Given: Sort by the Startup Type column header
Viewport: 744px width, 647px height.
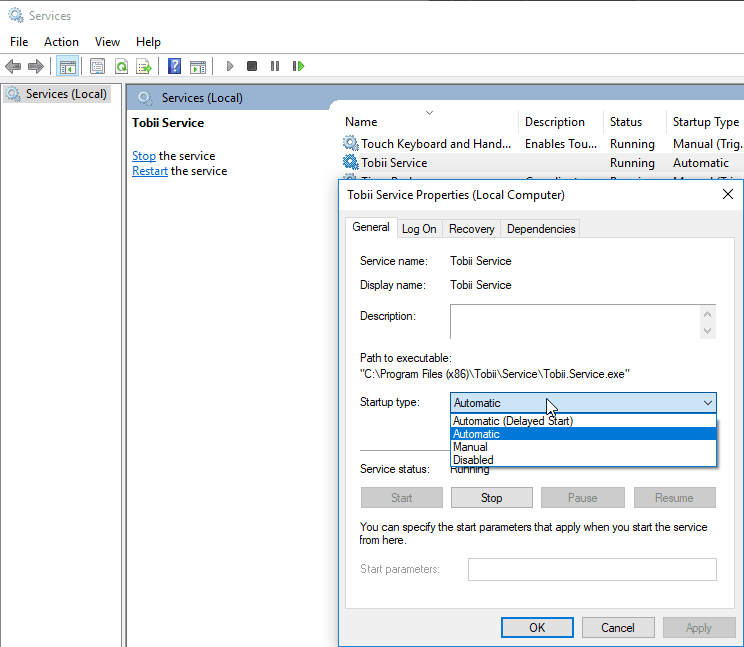Looking at the screenshot, I should [705, 122].
